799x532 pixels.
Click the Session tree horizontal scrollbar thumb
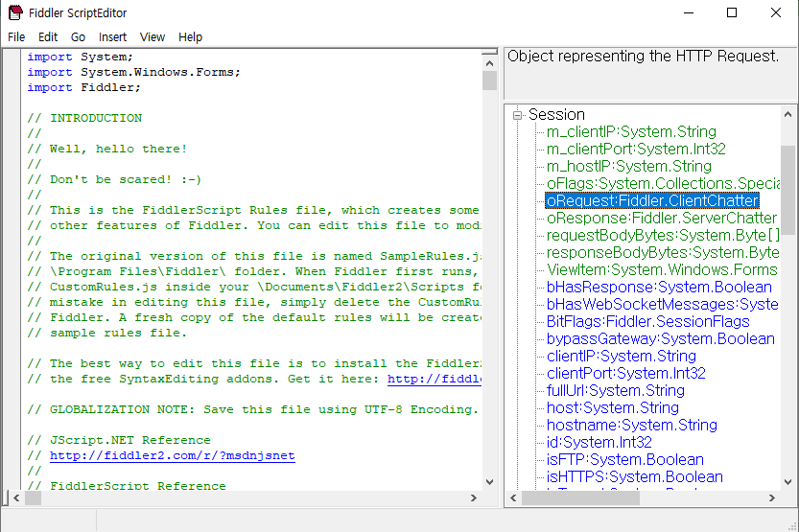[x=580, y=497]
